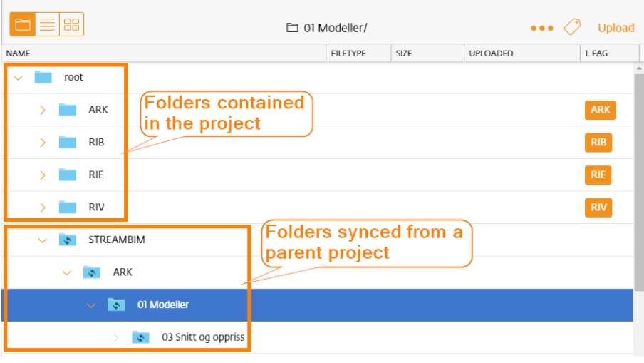This screenshot has width=644, height=363.
Task: Select the RIV folder row
Action: pyautogui.click(x=317, y=208)
